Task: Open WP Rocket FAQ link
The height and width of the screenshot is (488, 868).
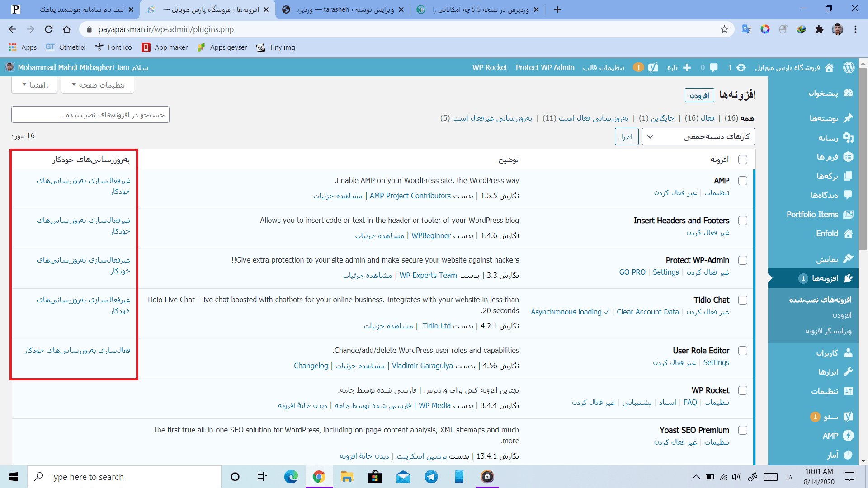Action: (690, 402)
